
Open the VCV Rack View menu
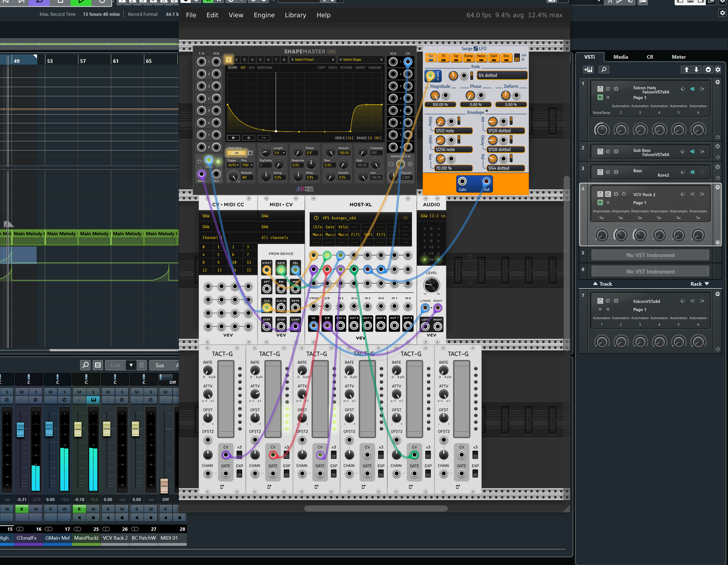236,15
